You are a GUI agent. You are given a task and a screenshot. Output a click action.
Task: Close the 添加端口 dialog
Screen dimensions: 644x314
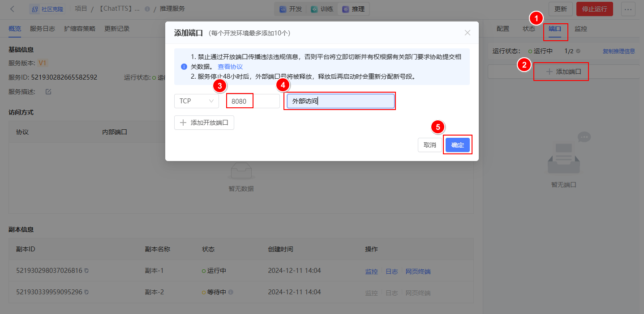click(467, 33)
